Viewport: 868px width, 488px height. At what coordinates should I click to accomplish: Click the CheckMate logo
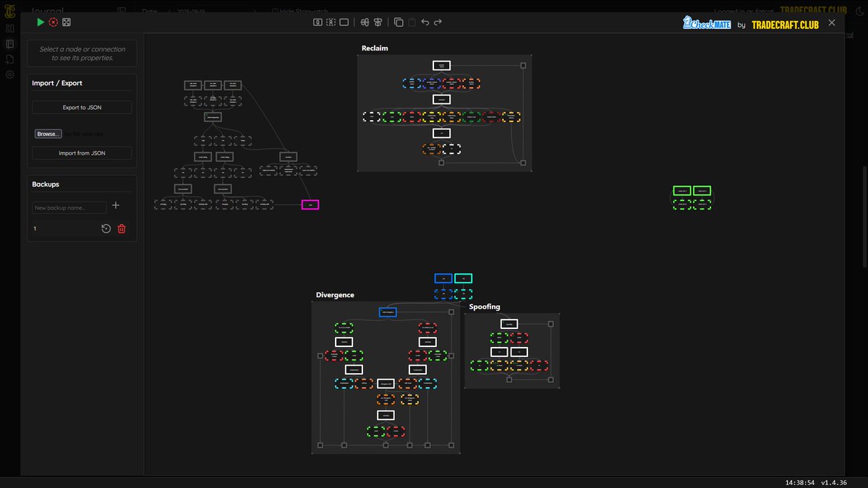pyautogui.click(x=707, y=23)
